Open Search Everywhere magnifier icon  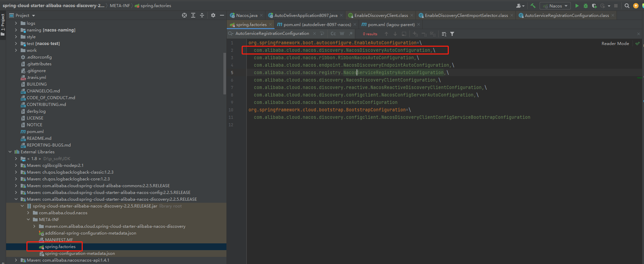click(x=627, y=6)
